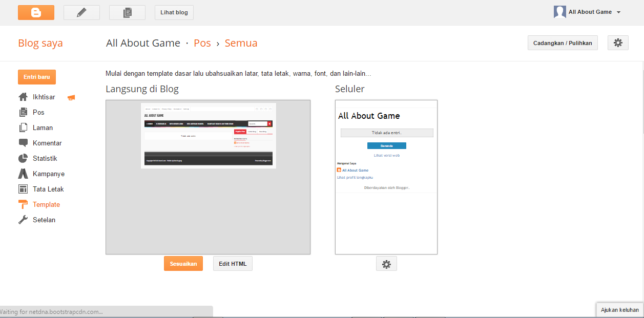
Task: Click Lihat profil lengkapku in mobile preview
Action: pyautogui.click(x=354, y=177)
